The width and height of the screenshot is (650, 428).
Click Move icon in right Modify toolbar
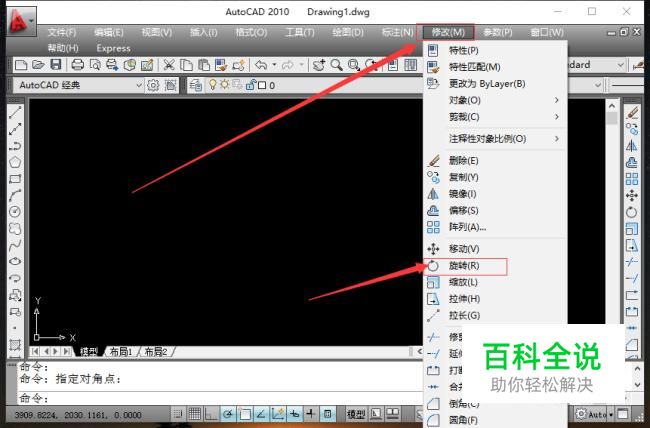pyautogui.click(x=632, y=195)
